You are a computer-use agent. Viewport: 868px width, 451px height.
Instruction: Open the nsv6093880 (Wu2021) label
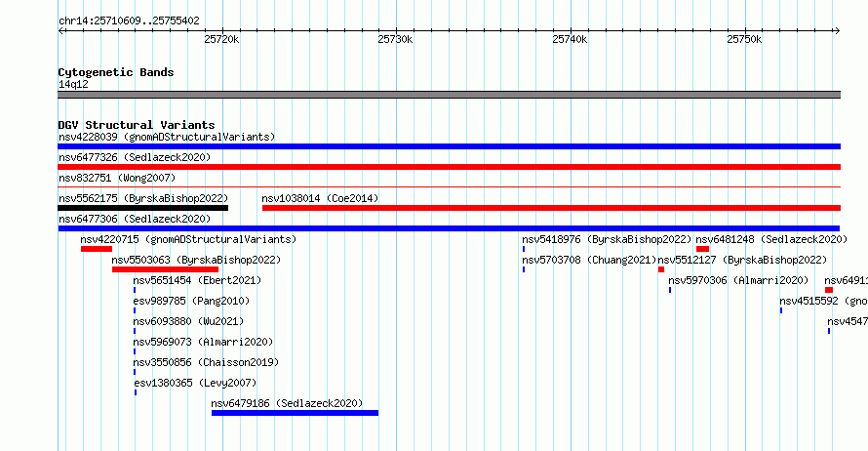(188, 321)
